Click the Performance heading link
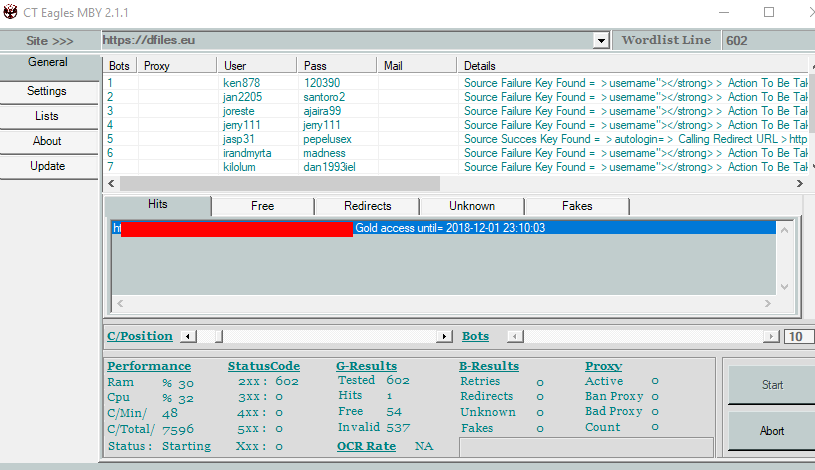The height and width of the screenshot is (470, 815). tap(149, 366)
